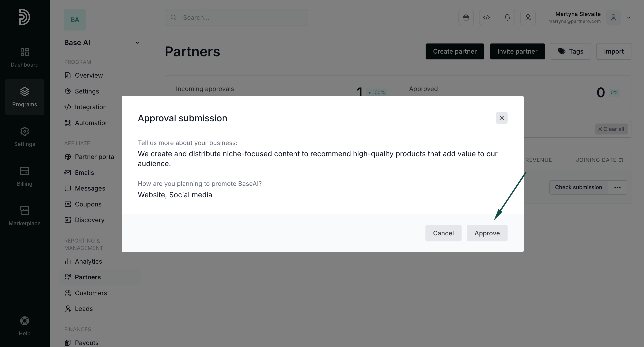Screen dimensions: 644x347
Task: Click the gift box icon in header
Action: [x=466, y=17]
